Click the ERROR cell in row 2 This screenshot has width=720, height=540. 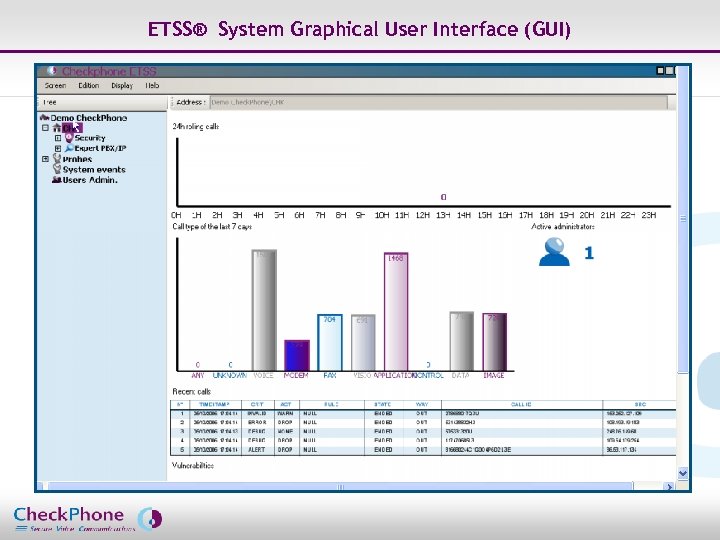tap(257, 422)
